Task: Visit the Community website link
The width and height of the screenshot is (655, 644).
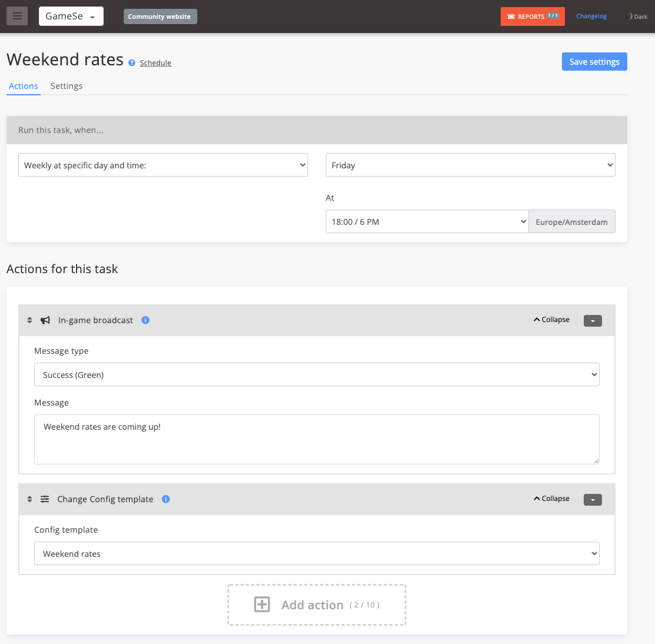Action: pyautogui.click(x=160, y=16)
